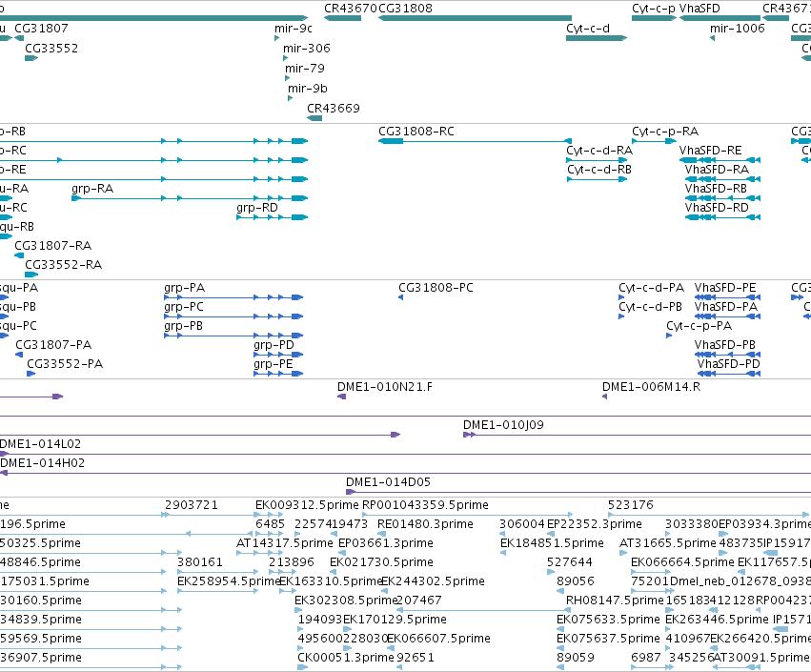Click the Cyt-c-p-RA transcript label
The image size is (811, 672).
(x=665, y=132)
